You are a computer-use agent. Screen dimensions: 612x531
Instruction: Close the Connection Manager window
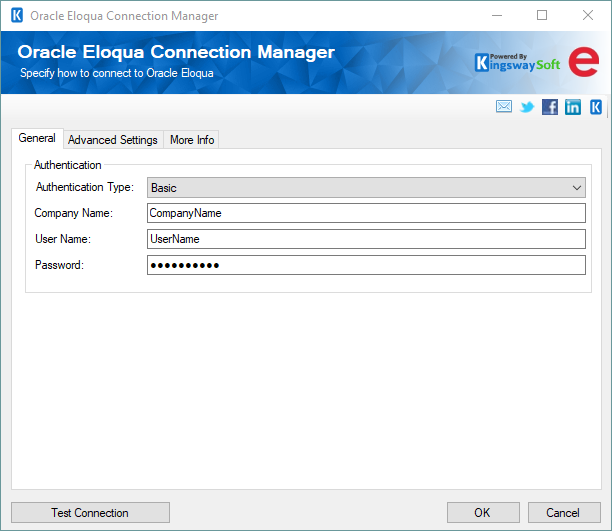coord(588,15)
